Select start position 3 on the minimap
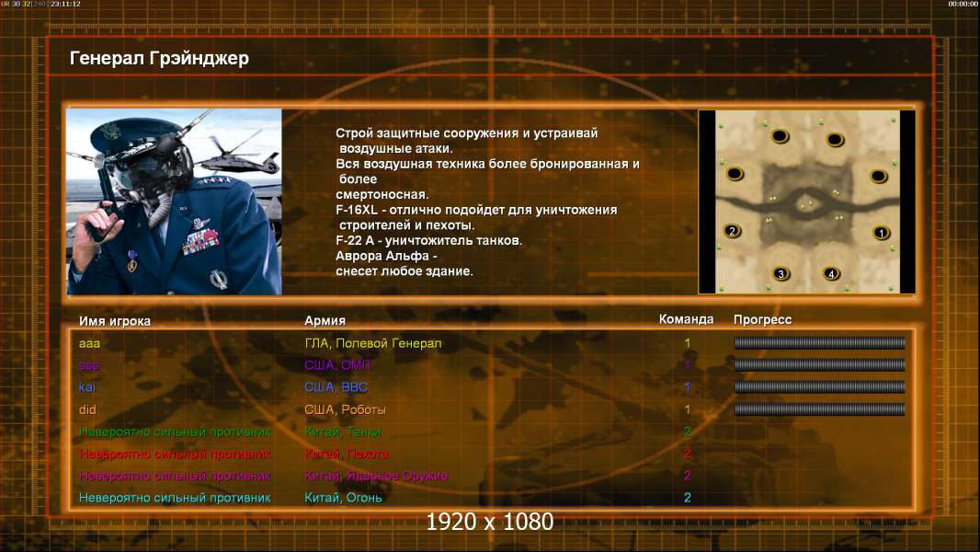 (781, 273)
